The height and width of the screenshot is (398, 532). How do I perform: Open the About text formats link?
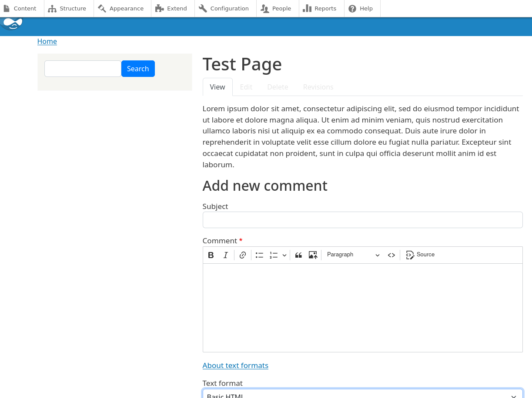235,365
